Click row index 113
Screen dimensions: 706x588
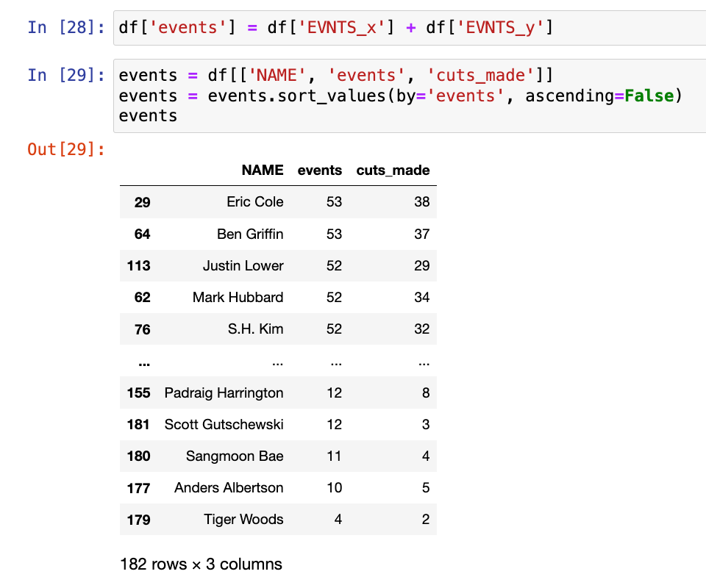click(139, 265)
